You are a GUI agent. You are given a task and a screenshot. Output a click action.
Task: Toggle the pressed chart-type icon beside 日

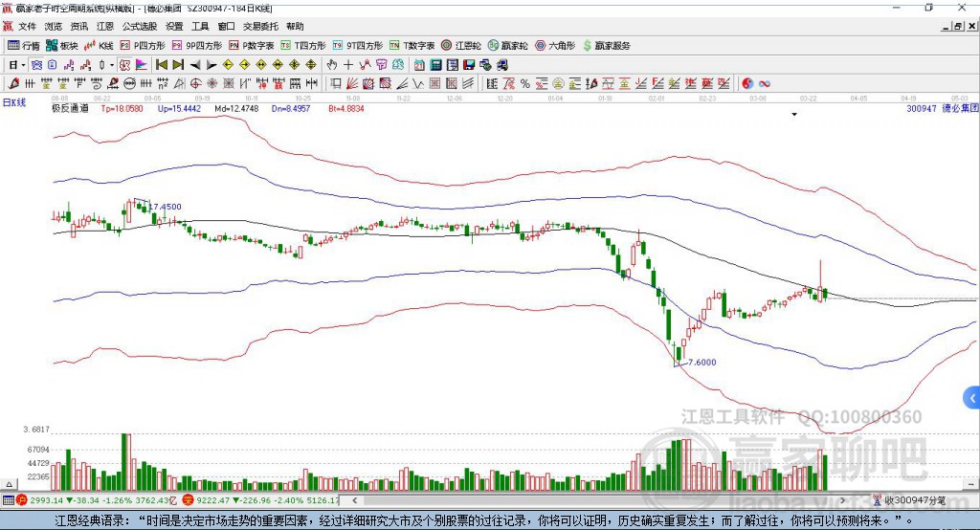pos(37,65)
